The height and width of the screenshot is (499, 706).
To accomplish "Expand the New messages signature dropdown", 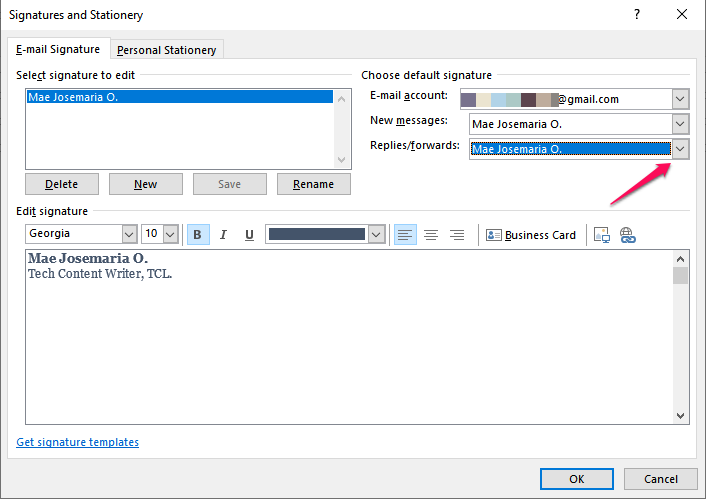I will click(680, 124).
